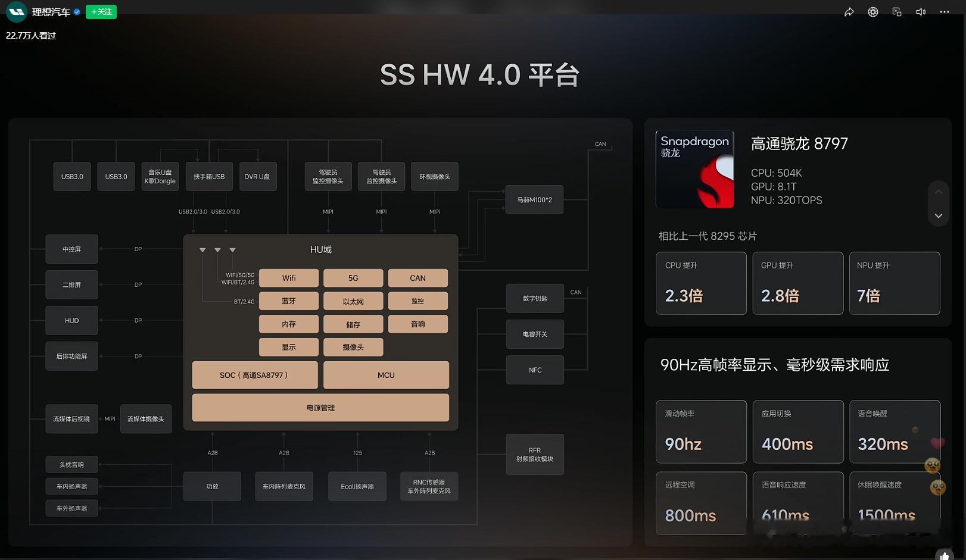The image size is (966, 560).
Task: Select the NFC block
Action: click(x=535, y=370)
